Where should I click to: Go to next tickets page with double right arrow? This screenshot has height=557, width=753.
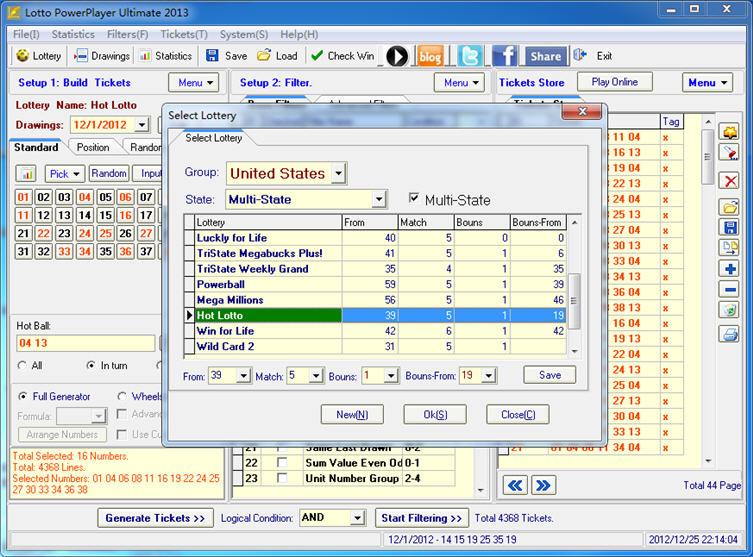(x=544, y=485)
